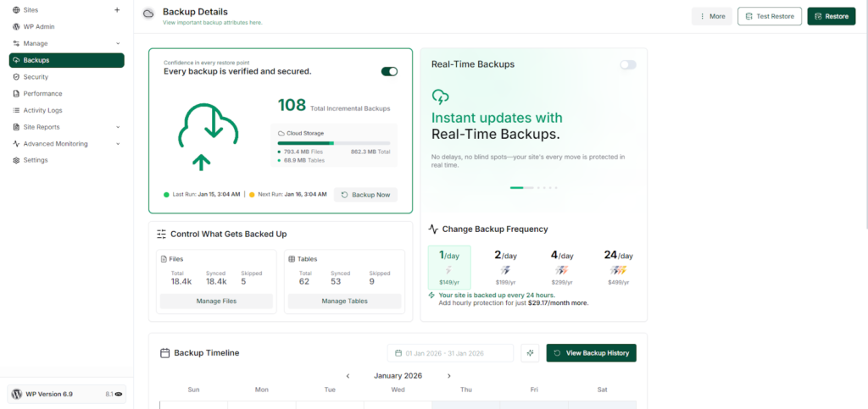The image size is (868, 409).
Task: Click the plus icon next to Sites
Action: tap(117, 10)
